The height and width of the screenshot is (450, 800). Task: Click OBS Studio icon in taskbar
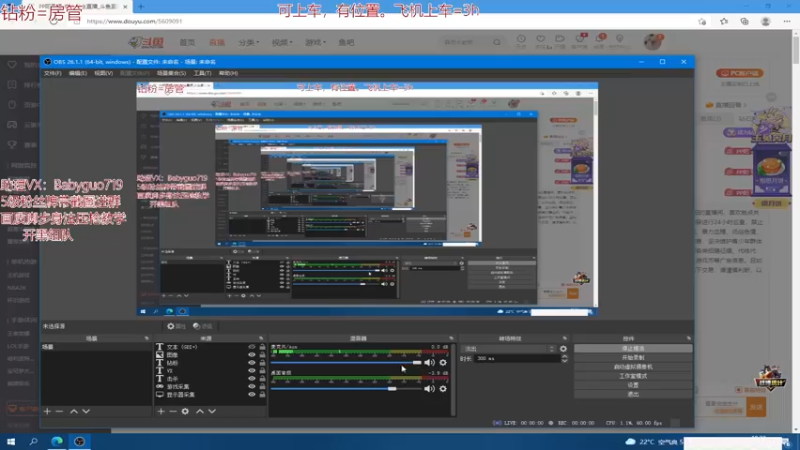tap(80, 441)
